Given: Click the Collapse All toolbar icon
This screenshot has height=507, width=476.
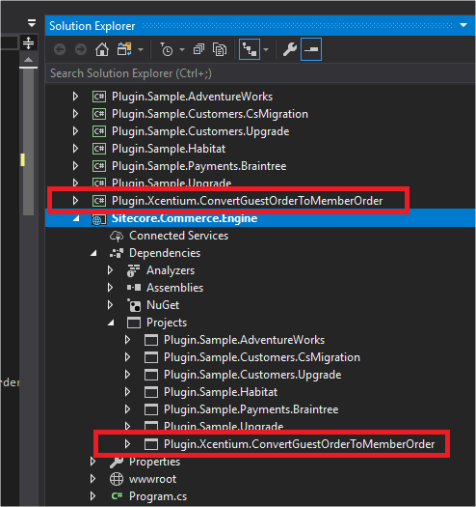Looking at the screenshot, I should pyautogui.click(x=199, y=50).
